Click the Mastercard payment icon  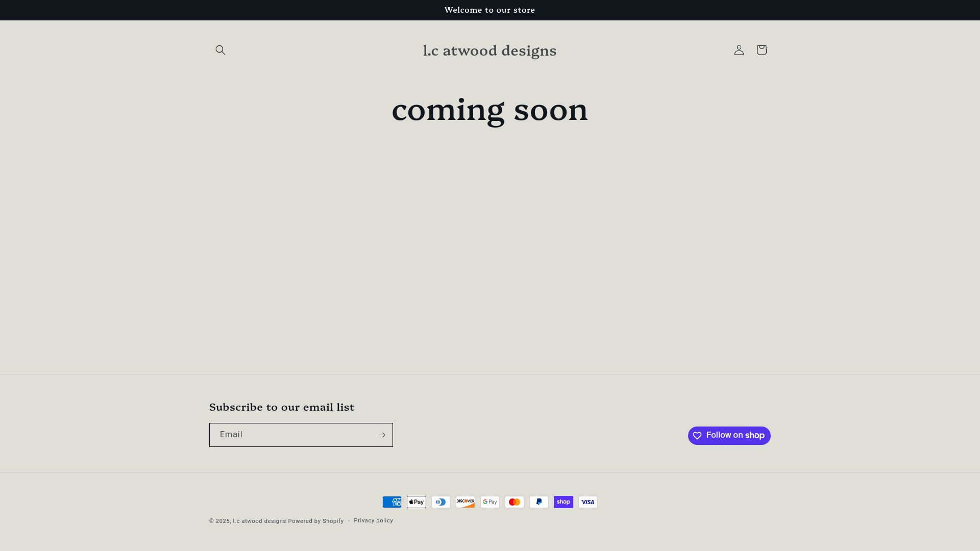(x=514, y=502)
